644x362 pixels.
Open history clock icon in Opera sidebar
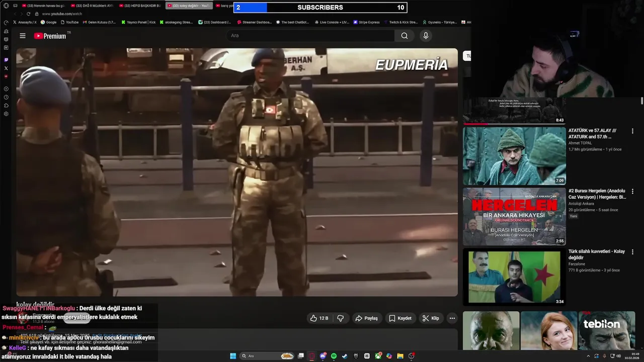(x=6, y=97)
